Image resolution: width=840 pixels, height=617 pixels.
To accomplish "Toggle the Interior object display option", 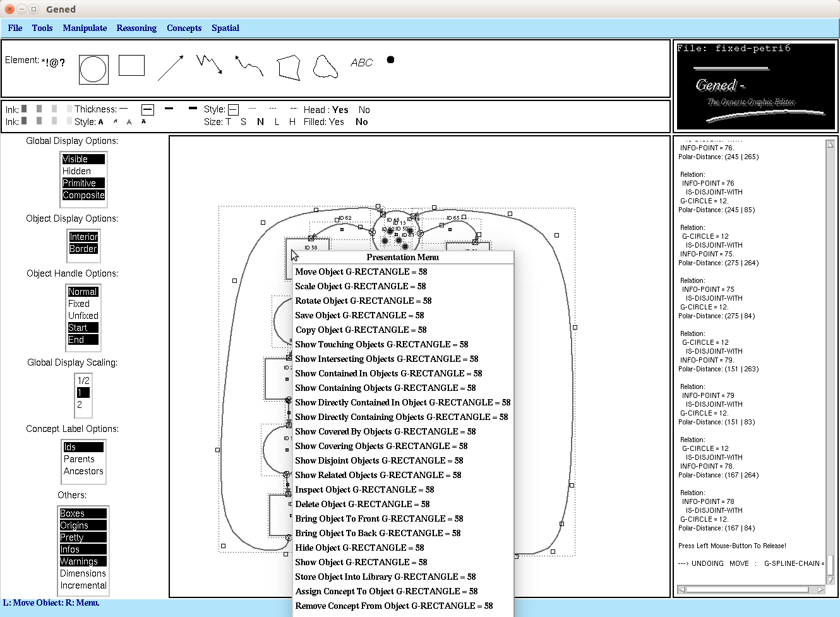I will pyautogui.click(x=83, y=237).
